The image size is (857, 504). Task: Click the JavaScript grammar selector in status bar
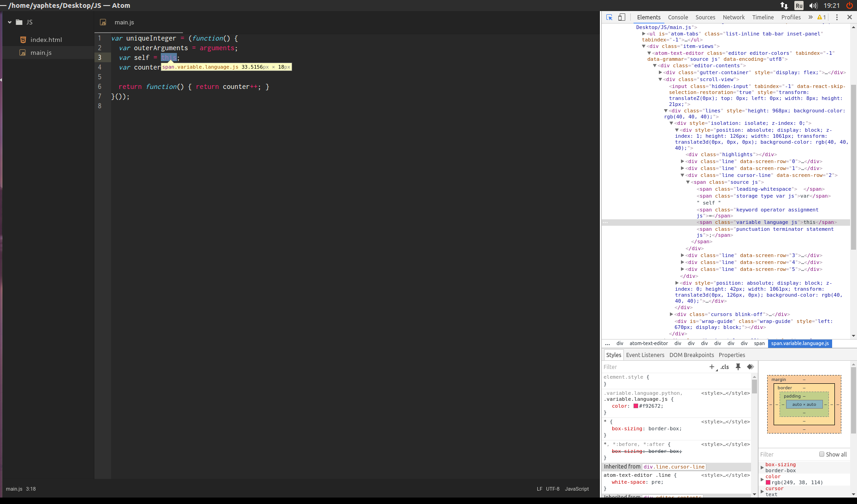click(x=577, y=489)
